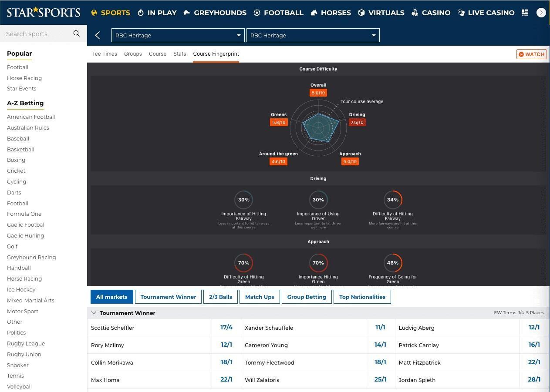Open American Football in the sidebar
Screen dimensions: 550x392
[x=31, y=117]
